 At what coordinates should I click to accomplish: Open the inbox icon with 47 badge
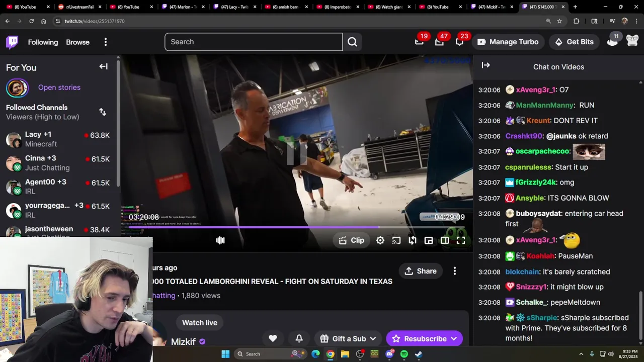(439, 42)
